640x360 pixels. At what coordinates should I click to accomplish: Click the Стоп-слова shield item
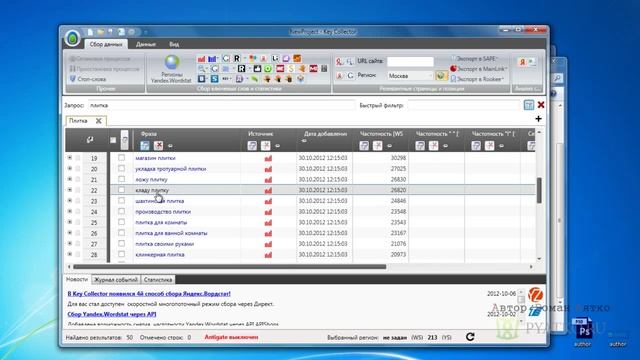point(88,79)
